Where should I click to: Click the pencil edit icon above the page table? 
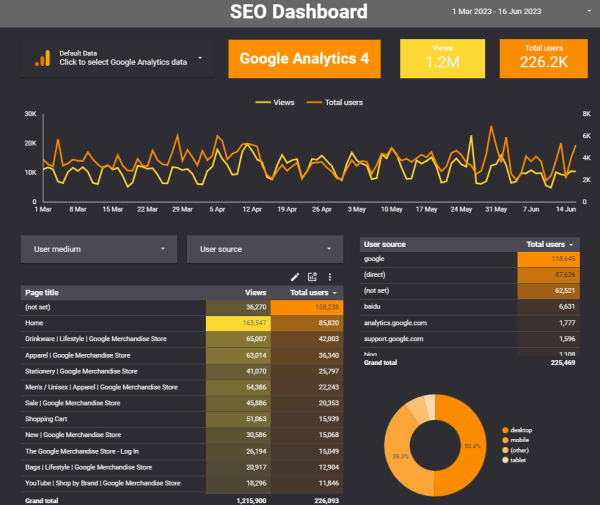(x=295, y=277)
